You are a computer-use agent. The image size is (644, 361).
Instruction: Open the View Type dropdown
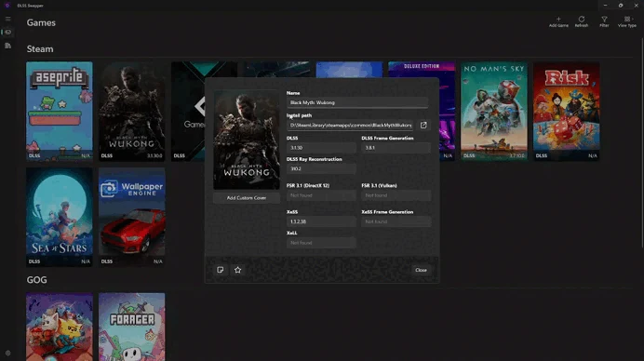pyautogui.click(x=627, y=21)
